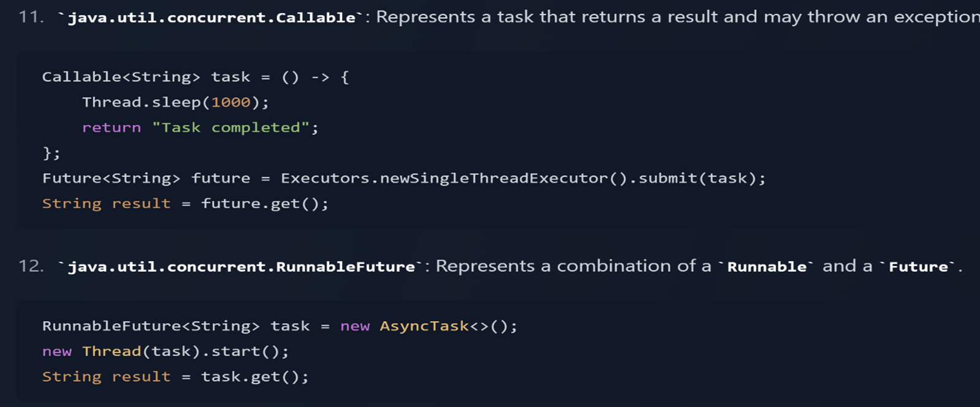This screenshot has height=407, width=980.
Task: Click the closing brace semicolon line
Action: 51,153
